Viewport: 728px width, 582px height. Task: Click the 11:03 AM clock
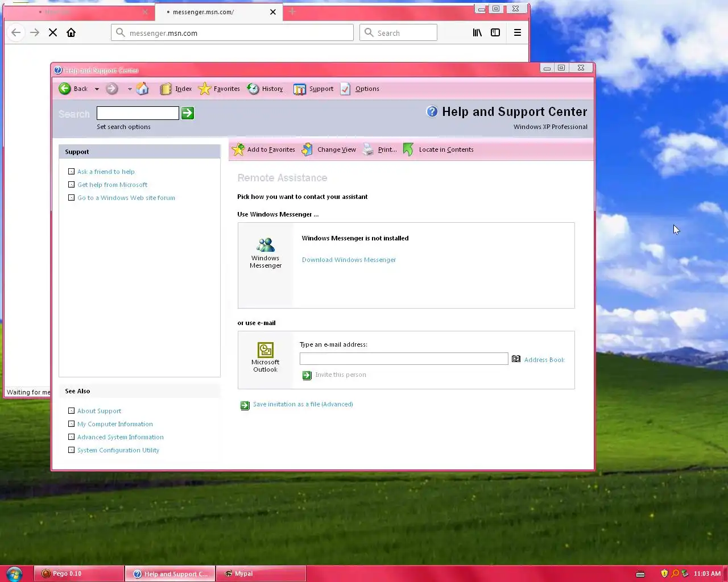coord(707,573)
